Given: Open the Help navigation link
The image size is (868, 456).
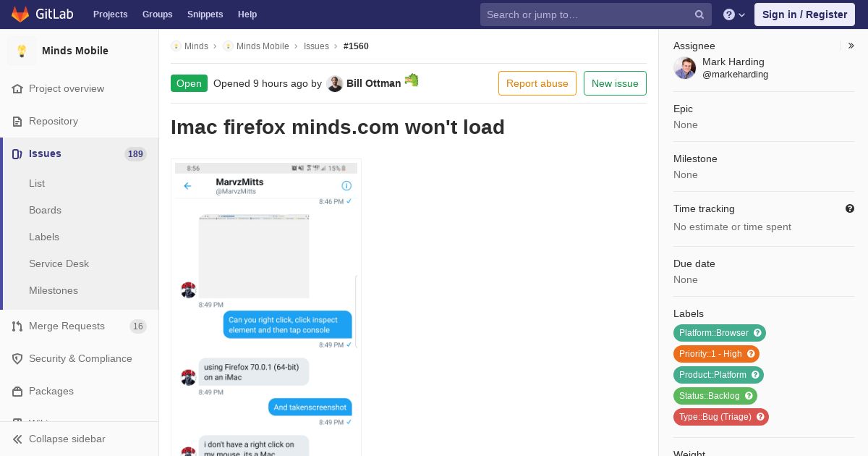Looking at the screenshot, I should pos(247,14).
